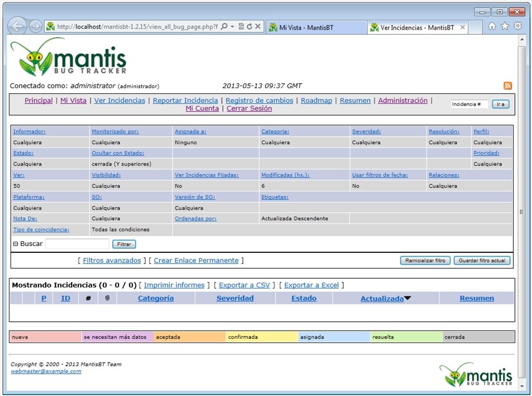Open Registro de cambios menu link
This screenshot has width=532, height=396.
[x=259, y=100]
